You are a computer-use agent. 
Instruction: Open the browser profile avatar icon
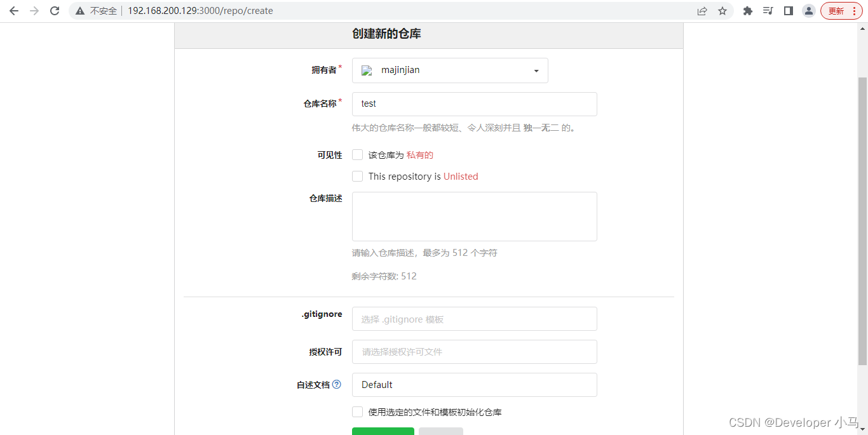(x=809, y=11)
